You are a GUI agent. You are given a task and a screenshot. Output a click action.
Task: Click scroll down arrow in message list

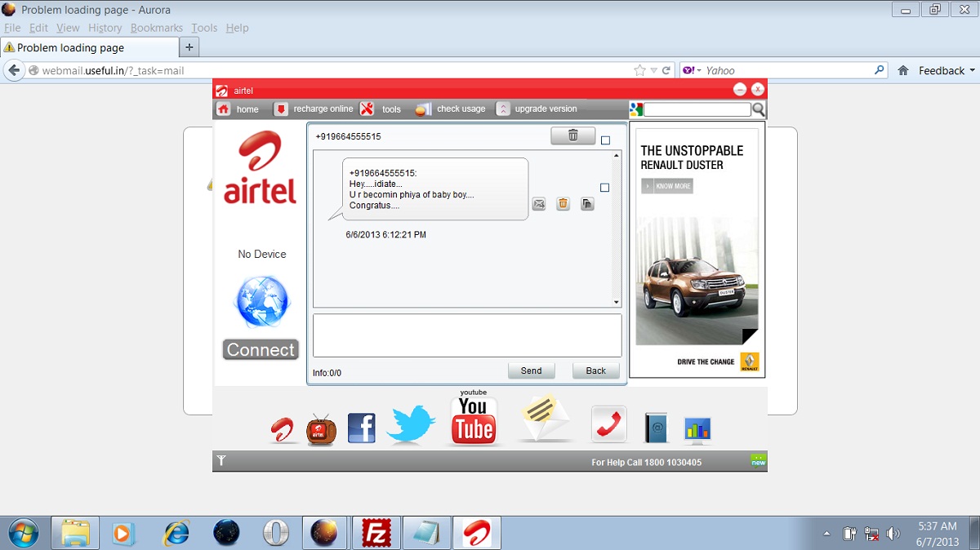click(617, 302)
